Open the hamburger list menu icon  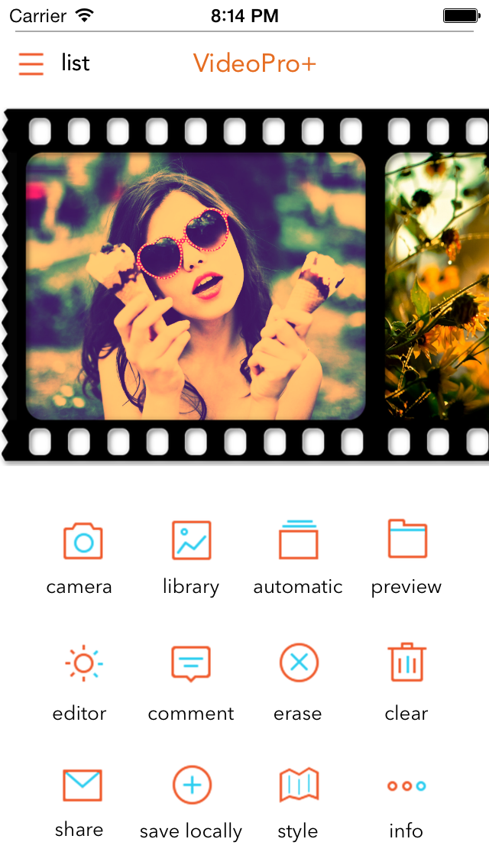click(31, 63)
